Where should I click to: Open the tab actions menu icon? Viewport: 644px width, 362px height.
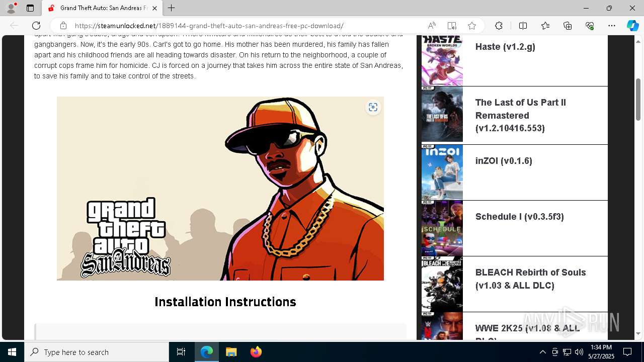tap(30, 8)
